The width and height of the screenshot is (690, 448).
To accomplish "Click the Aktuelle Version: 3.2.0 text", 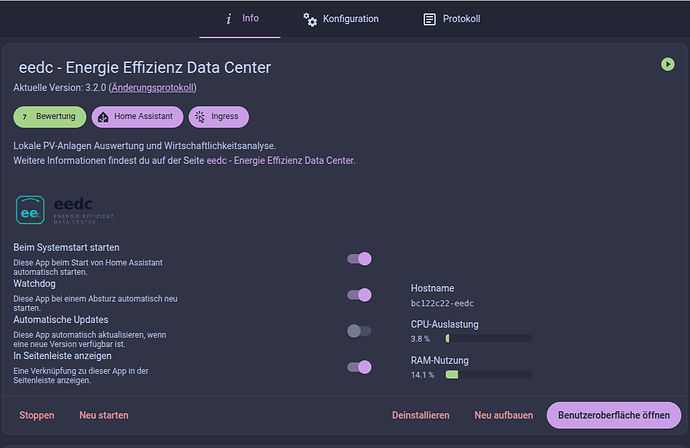I will click(x=59, y=88).
